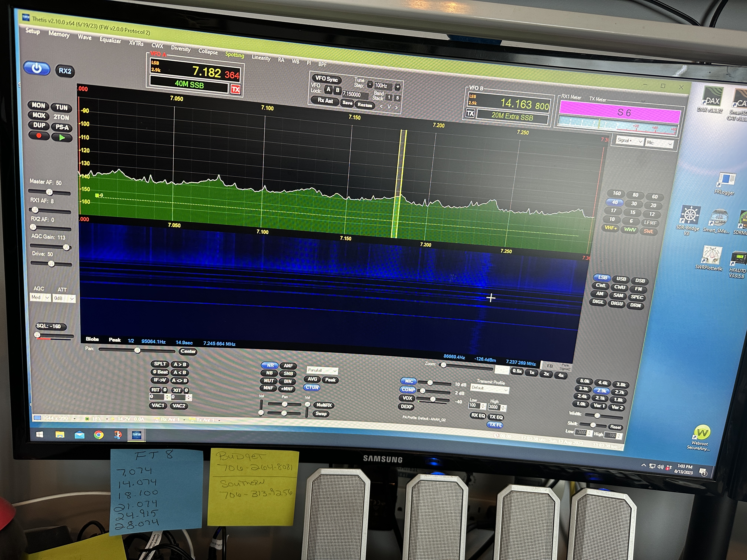Open the Tx Ant 1 status dropdown
Image resolution: width=747 pixels, height=560 pixels.
(205, 420)
